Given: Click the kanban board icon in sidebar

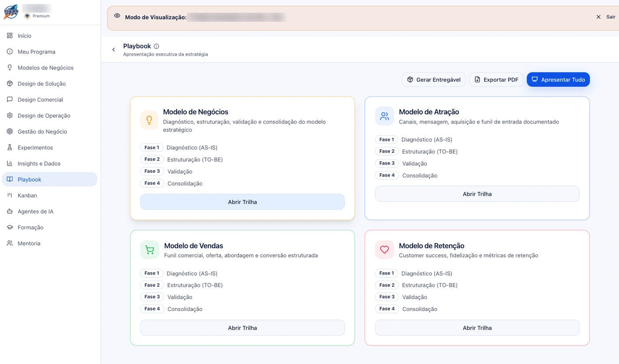Looking at the screenshot, I should click(10, 195).
